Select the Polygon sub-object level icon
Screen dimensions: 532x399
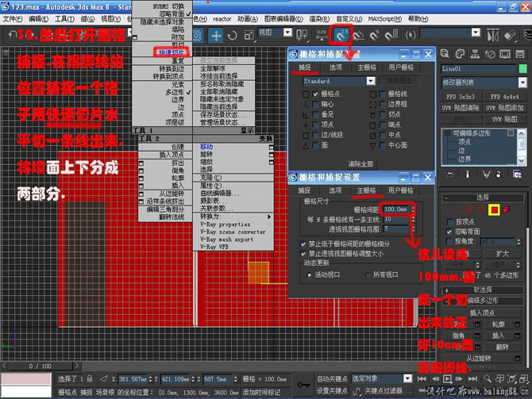tap(495, 210)
